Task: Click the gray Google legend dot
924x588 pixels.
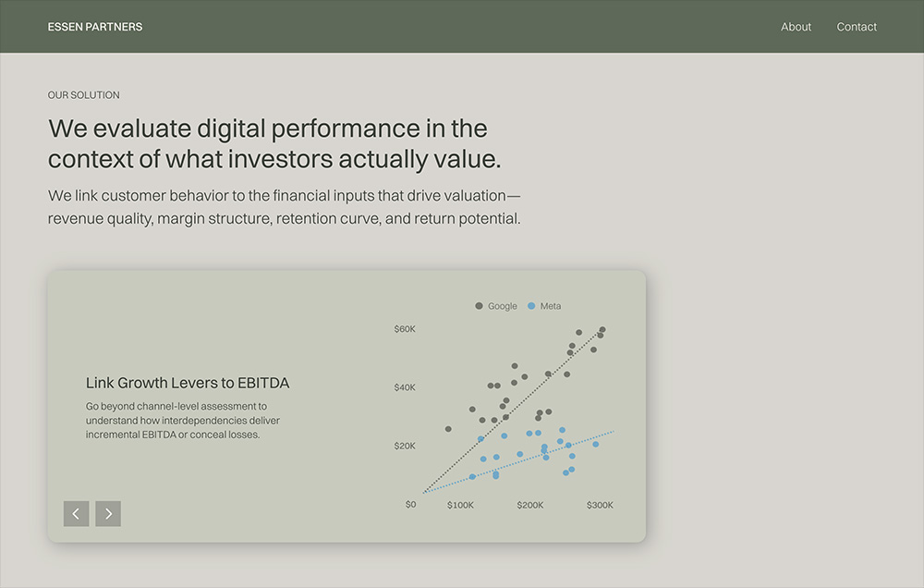Action: pos(479,306)
